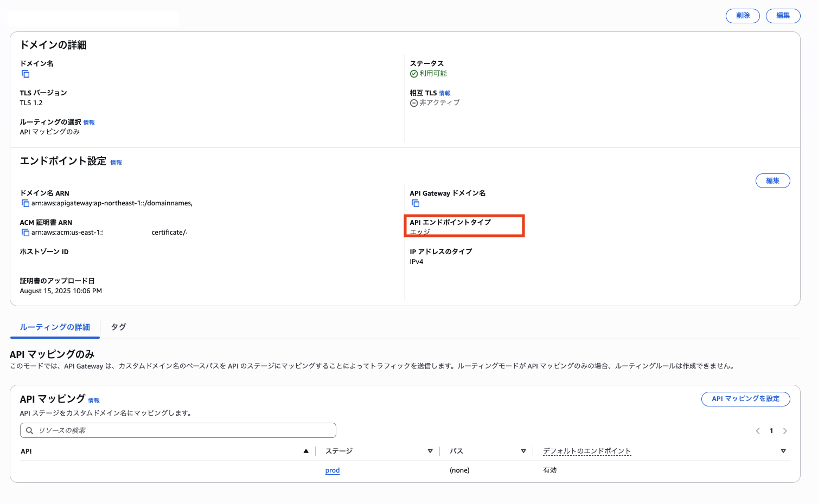This screenshot has height=504, width=818.
Task: Click API マッピングのみ under ルーティングの選択
Action: (x=50, y=132)
